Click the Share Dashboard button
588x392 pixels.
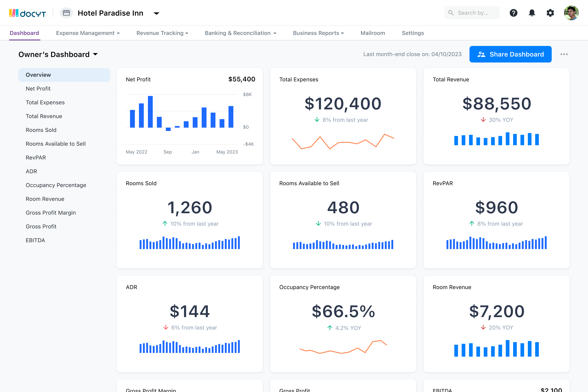click(x=510, y=54)
